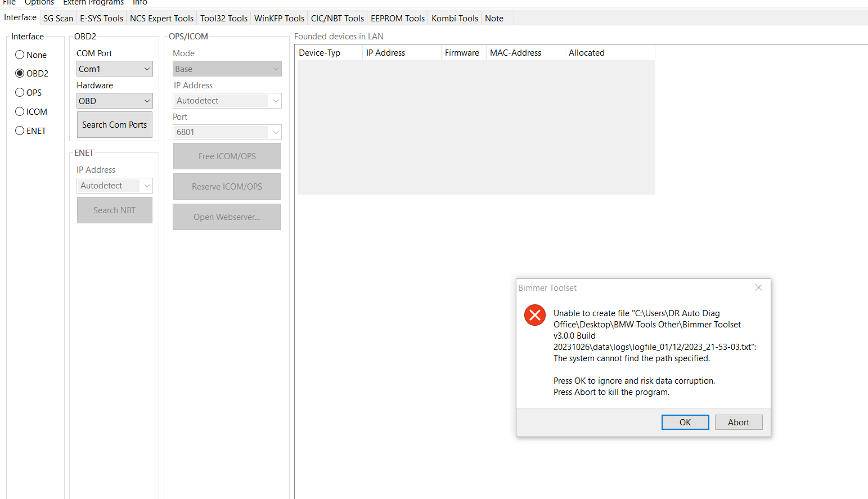The width and height of the screenshot is (868, 499).
Task: Open the Info menu
Action: click(x=140, y=3)
